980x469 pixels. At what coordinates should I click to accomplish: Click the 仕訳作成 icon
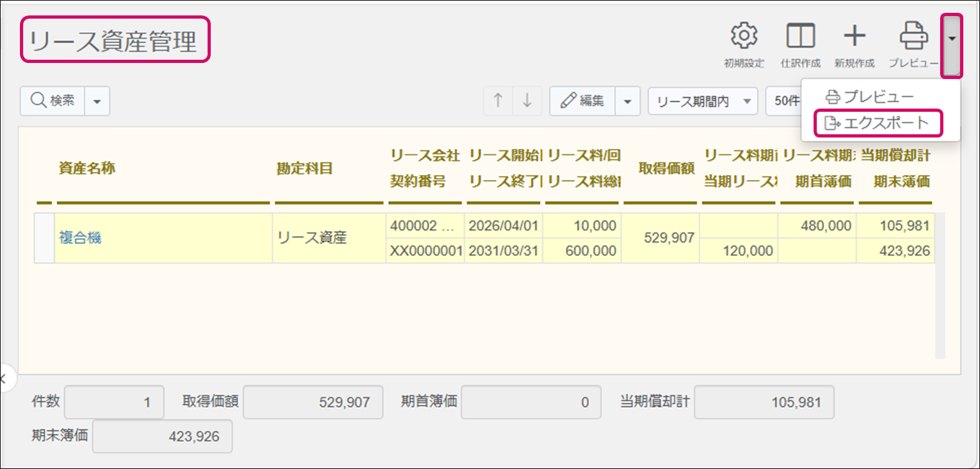800,44
